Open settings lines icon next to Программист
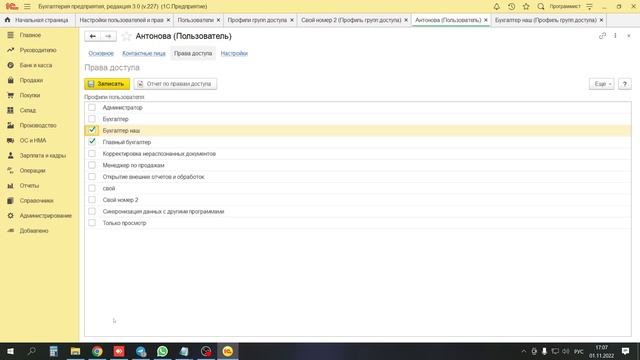 pos(589,7)
